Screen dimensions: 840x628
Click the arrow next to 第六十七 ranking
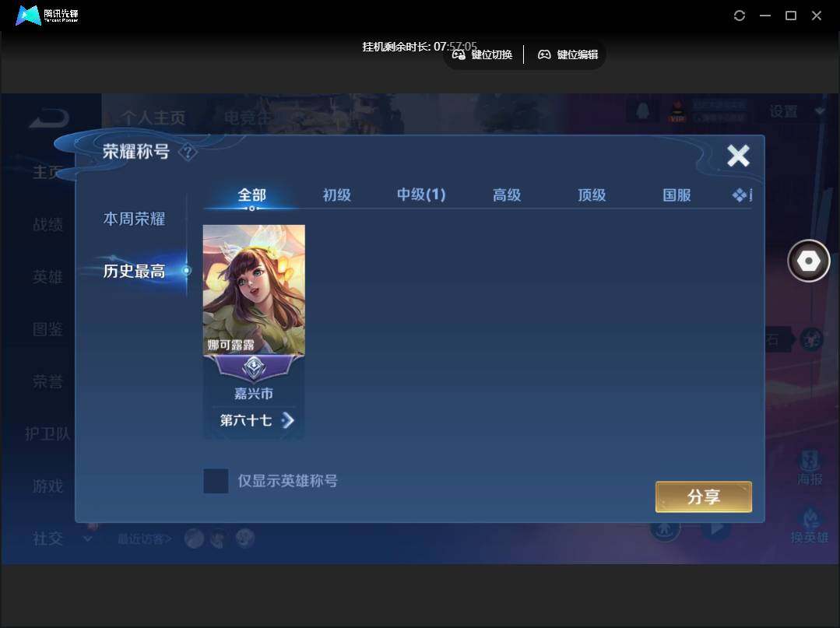point(288,420)
